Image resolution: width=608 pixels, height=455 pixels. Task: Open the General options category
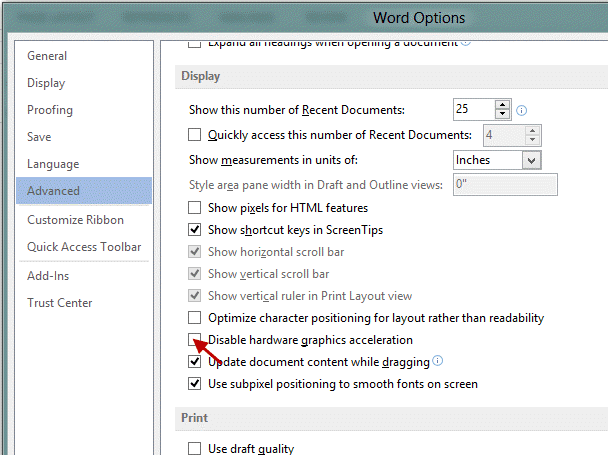coord(47,56)
